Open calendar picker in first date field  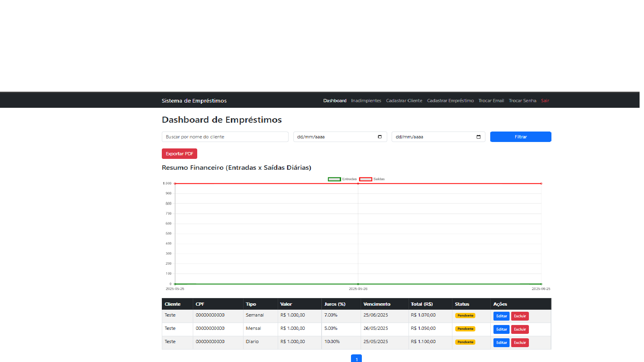point(380,137)
